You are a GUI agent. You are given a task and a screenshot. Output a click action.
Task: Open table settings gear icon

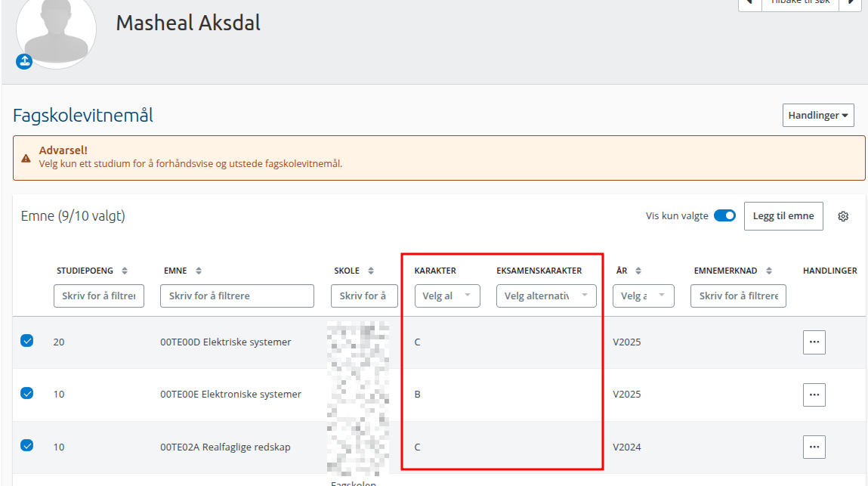click(843, 216)
